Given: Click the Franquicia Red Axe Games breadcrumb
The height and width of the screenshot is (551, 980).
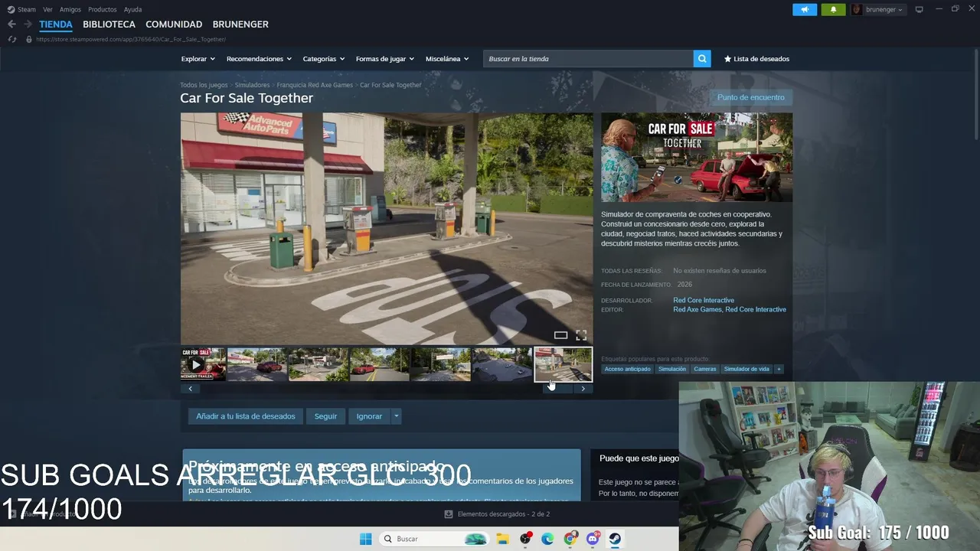Looking at the screenshot, I should click(315, 85).
